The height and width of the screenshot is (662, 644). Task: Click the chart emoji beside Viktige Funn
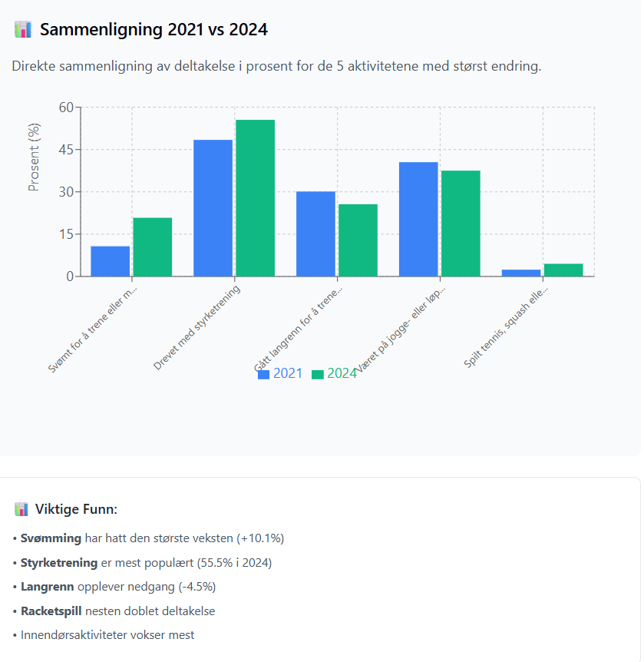tap(21, 509)
